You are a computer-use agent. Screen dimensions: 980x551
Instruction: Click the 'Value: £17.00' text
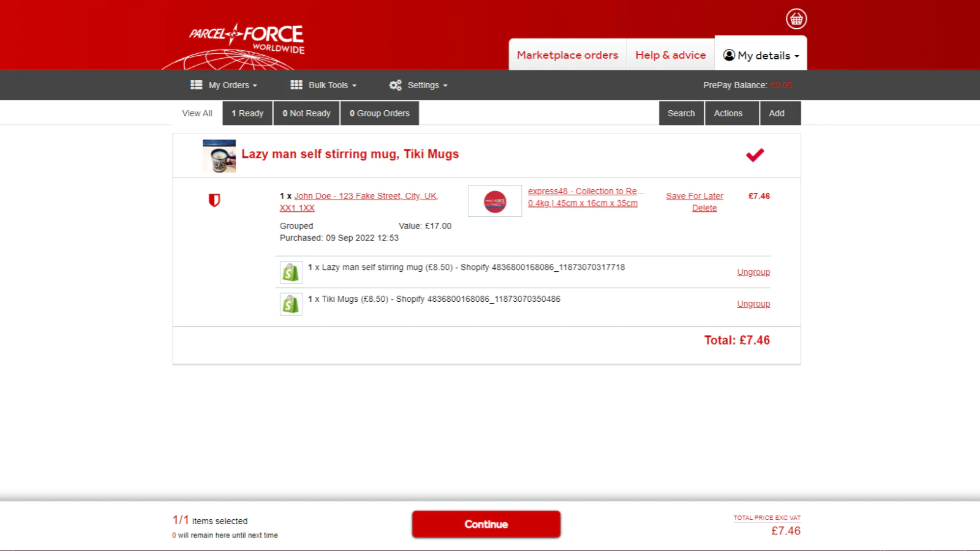point(425,226)
